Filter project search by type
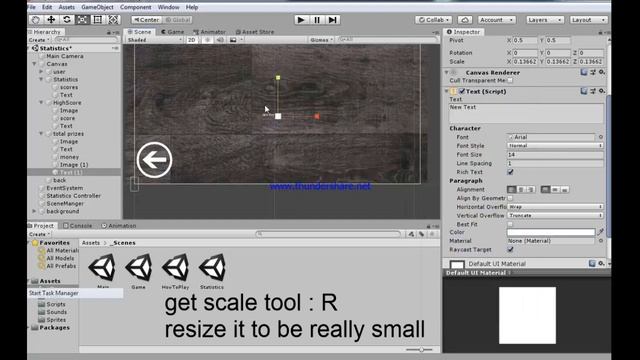This screenshot has height=360, width=640. coord(411,234)
